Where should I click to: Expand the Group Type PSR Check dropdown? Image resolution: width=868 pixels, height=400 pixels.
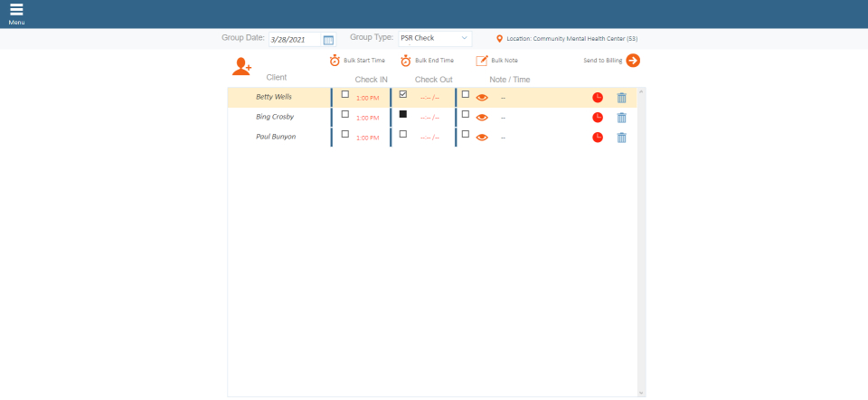(435, 39)
